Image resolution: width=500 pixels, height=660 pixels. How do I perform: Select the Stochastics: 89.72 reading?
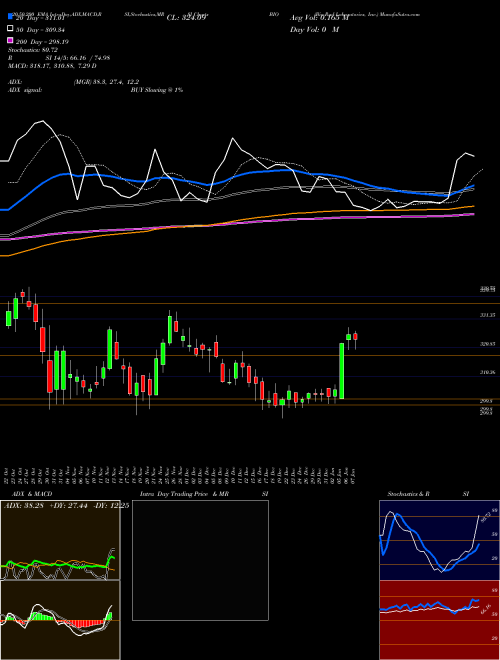tap(33, 50)
